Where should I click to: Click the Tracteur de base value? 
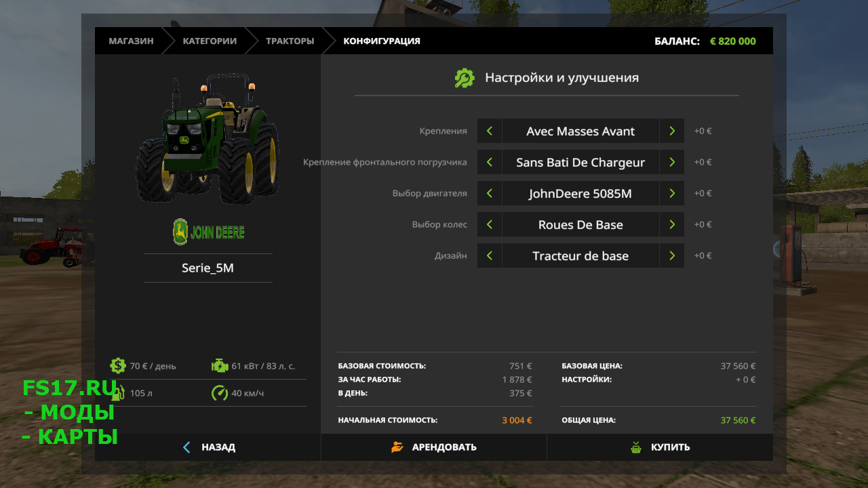tap(580, 256)
